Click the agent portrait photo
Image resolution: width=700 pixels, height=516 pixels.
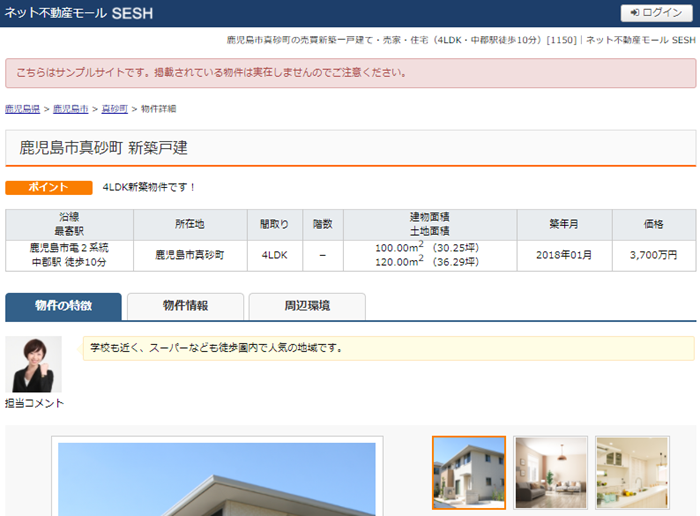pos(33,364)
